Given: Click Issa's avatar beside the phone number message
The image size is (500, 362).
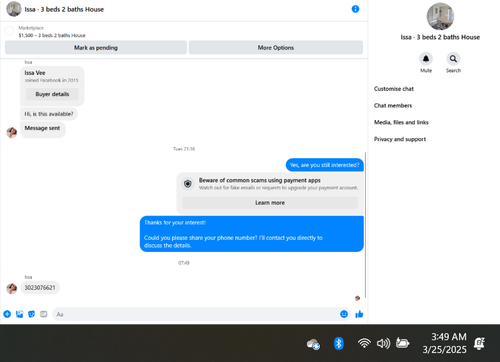Looking at the screenshot, I should click(x=12, y=289).
